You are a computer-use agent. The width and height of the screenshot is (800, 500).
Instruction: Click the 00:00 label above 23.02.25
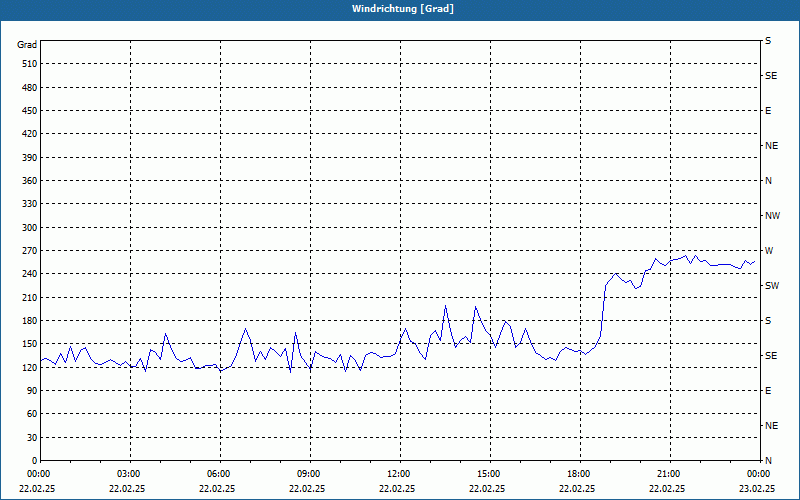[760, 474]
